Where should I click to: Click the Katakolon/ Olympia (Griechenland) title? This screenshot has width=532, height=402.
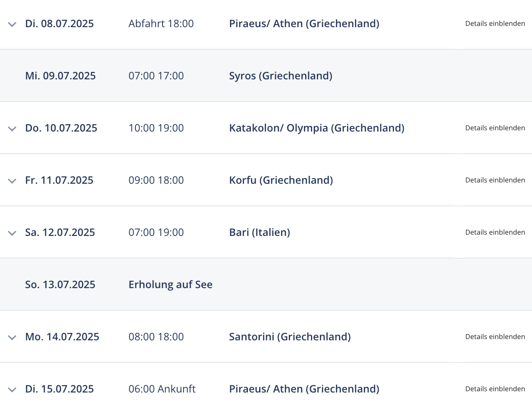click(x=317, y=128)
